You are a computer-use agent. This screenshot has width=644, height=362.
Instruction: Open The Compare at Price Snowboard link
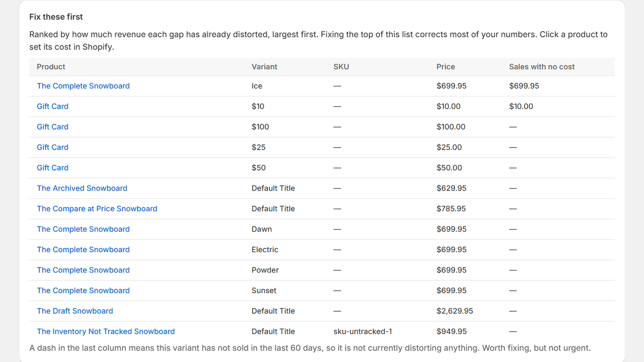click(97, 209)
